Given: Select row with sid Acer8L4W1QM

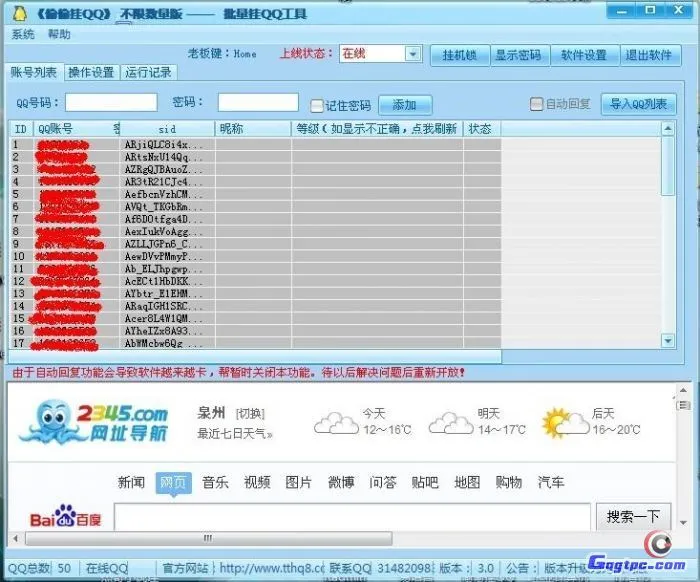Looking at the screenshot, I should [255, 318].
